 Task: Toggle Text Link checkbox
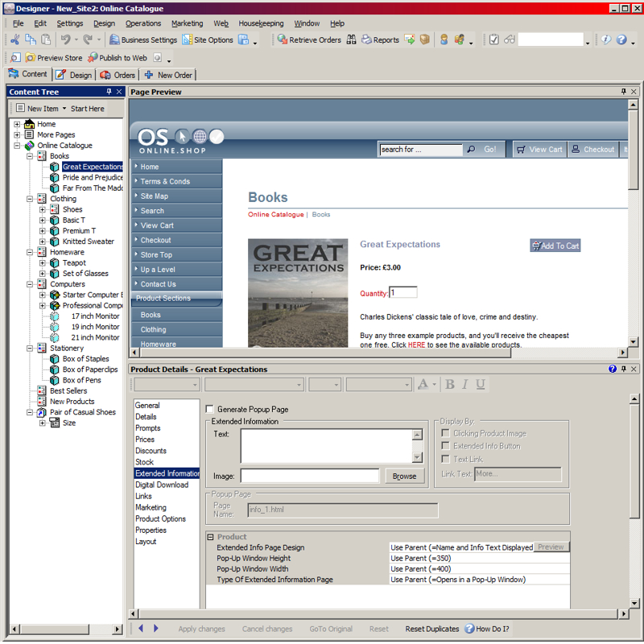point(445,459)
